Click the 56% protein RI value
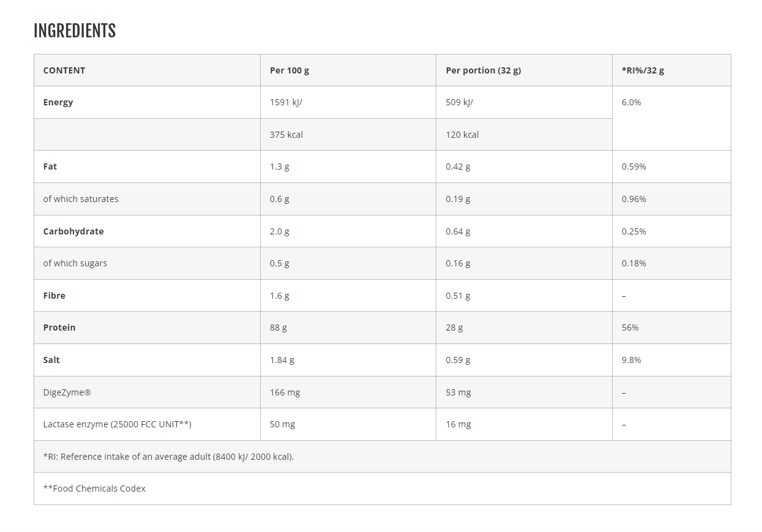Viewport: 762px width, 532px height. coord(630,328)
